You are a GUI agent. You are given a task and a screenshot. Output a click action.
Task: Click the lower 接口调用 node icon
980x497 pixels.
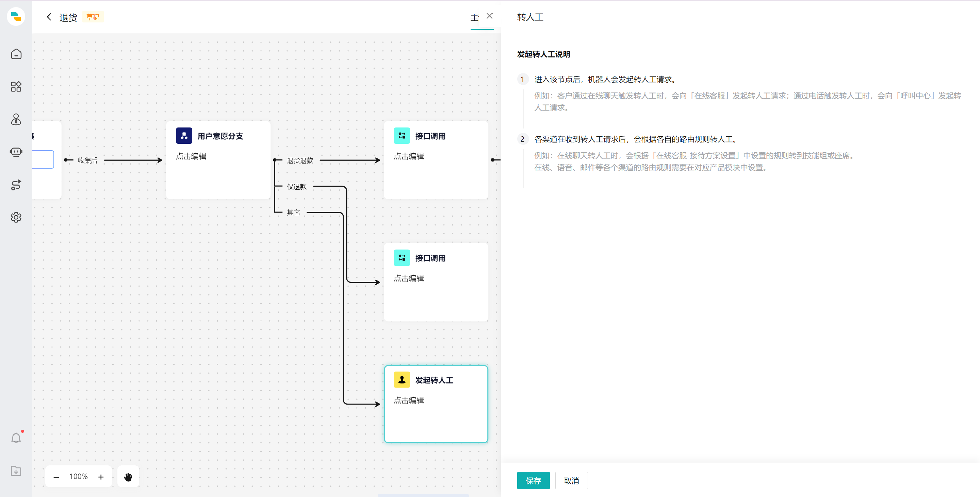[402, 258]
